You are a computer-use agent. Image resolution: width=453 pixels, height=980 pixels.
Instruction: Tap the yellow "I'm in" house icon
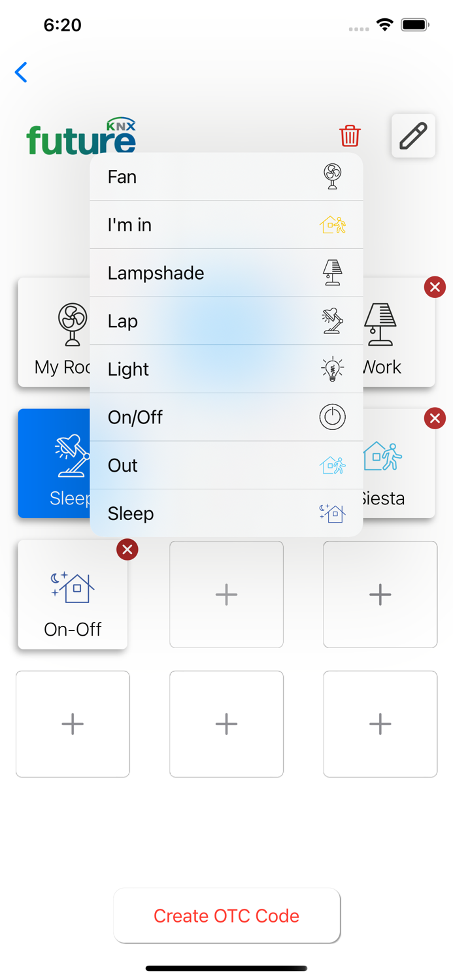332,225
